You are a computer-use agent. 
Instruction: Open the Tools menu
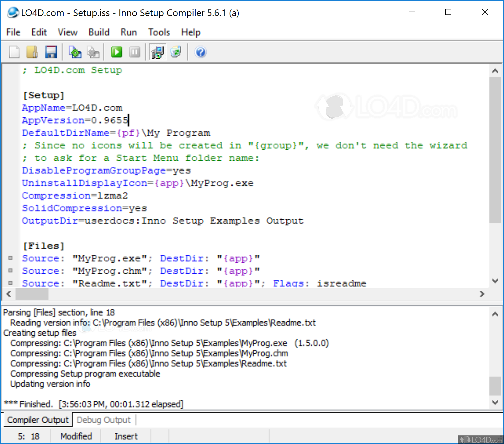coord(159,32)
